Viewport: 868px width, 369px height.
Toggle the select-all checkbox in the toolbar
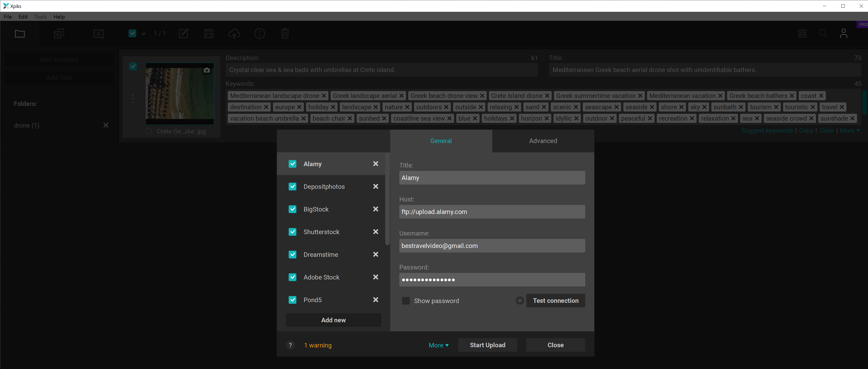tap(132, 34)
